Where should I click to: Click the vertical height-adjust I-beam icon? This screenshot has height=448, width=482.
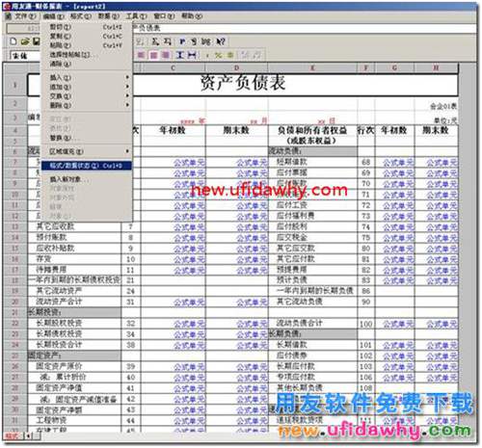tap(180, 55)
